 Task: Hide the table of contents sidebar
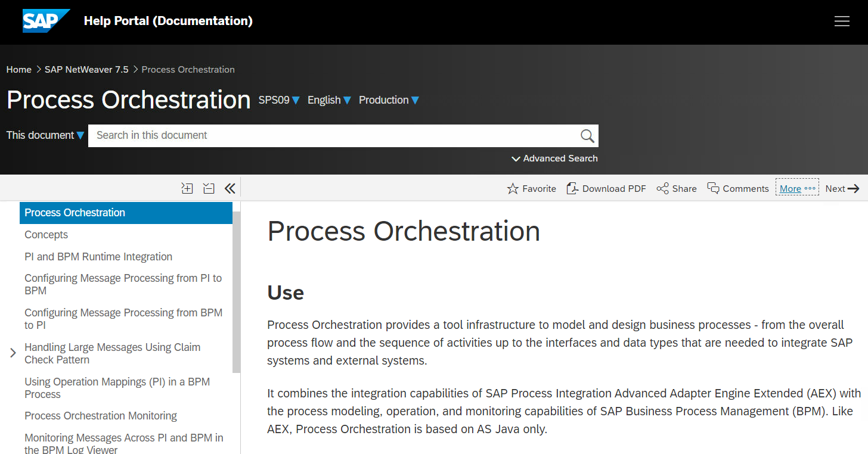point(230,188)
